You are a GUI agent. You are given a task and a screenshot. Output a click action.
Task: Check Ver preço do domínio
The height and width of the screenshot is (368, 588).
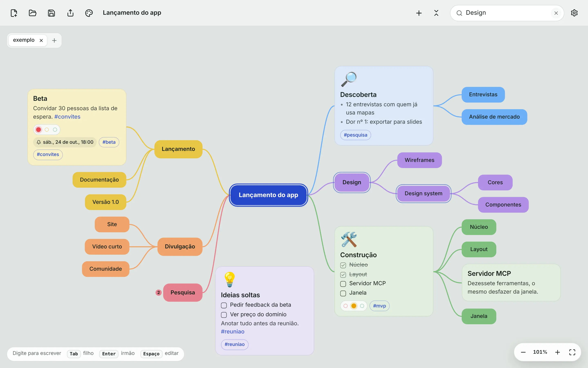click(x=224, y=315)
